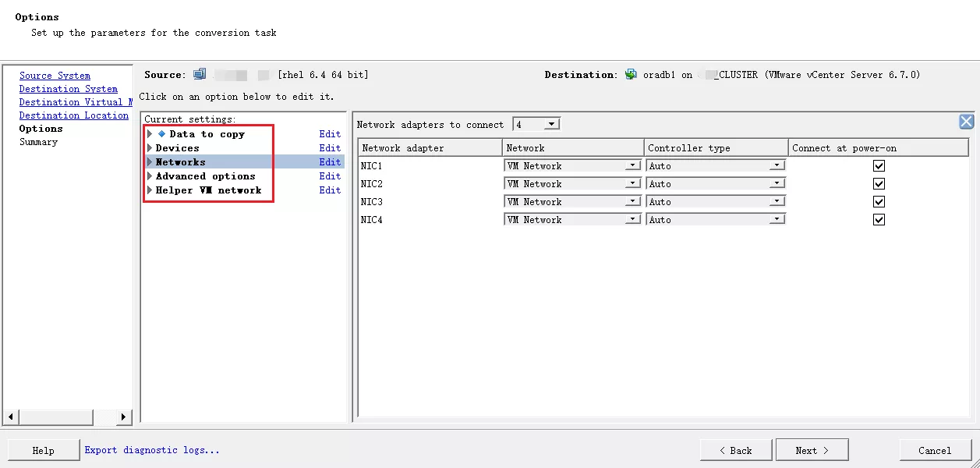Viewport: 980px width, 468px height.
Task: Click the Help button
Action: (44, 450)
